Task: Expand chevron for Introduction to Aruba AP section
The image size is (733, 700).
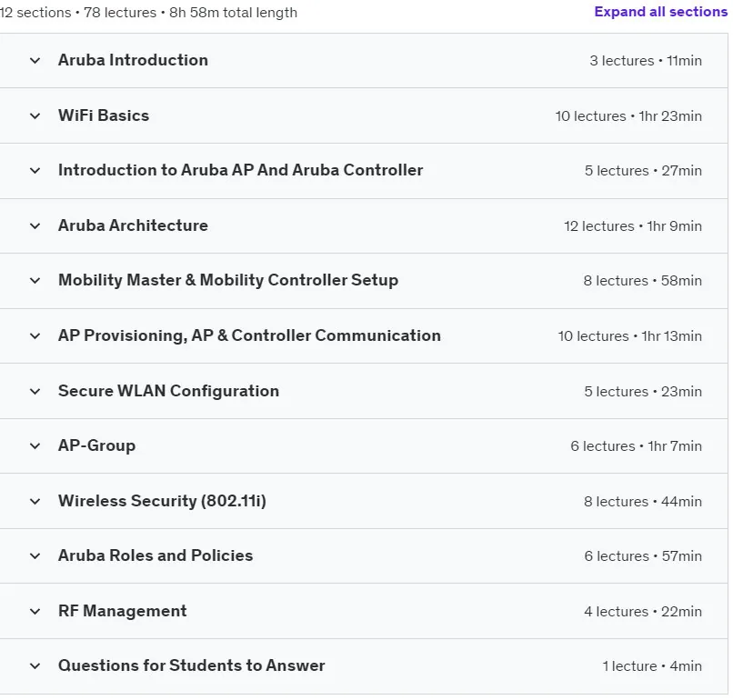Action: (x=35, y=171)
